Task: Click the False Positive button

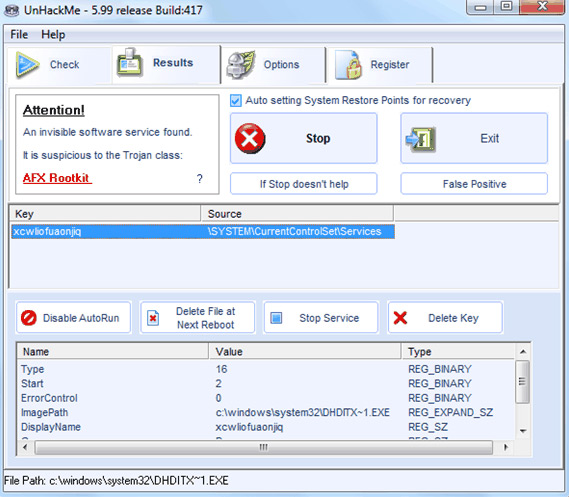Action: click(474, 184)
